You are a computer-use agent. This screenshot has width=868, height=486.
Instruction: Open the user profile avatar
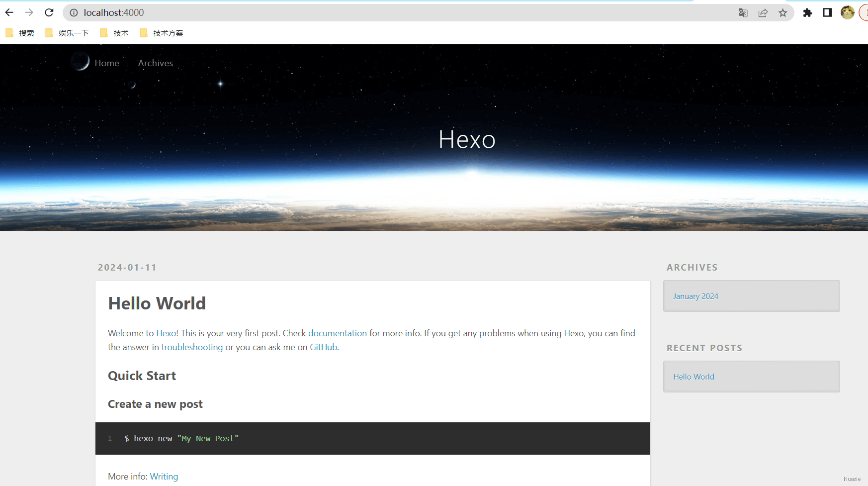click(848, 12)
